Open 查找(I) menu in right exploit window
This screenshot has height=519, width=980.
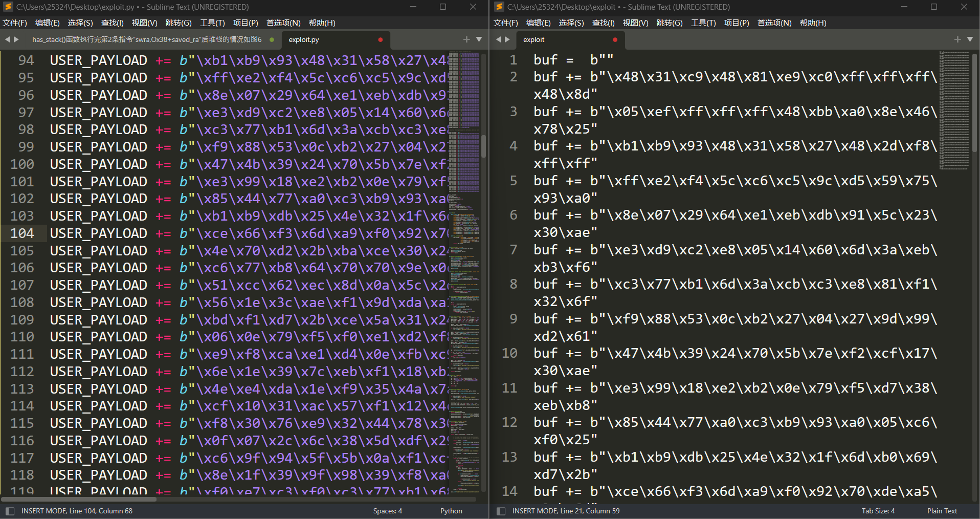tap(604, 23)
